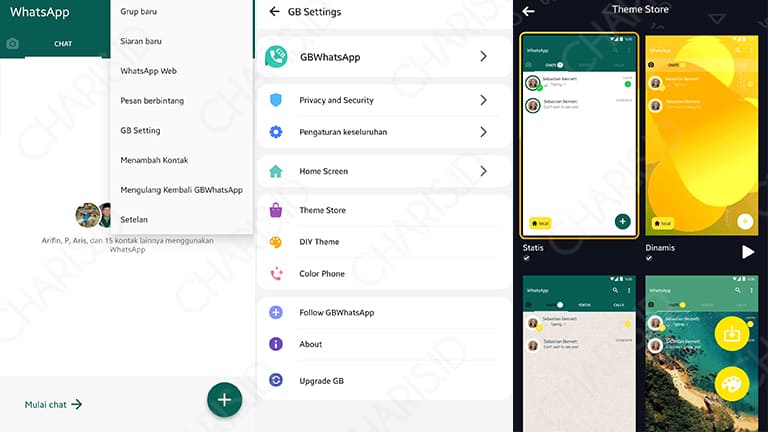Open Pesan berbintang menu entry
This screenshot has width=768, height=432.
point(152,101)
